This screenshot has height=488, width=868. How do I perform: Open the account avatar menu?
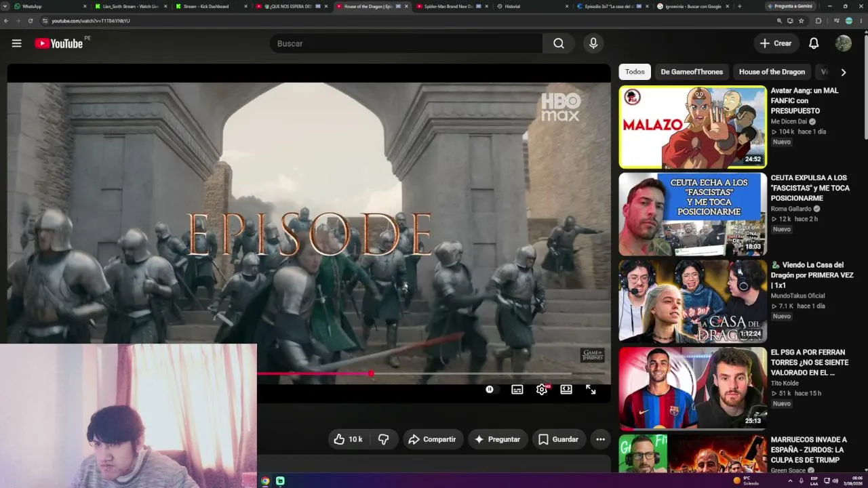click(843, 43)
